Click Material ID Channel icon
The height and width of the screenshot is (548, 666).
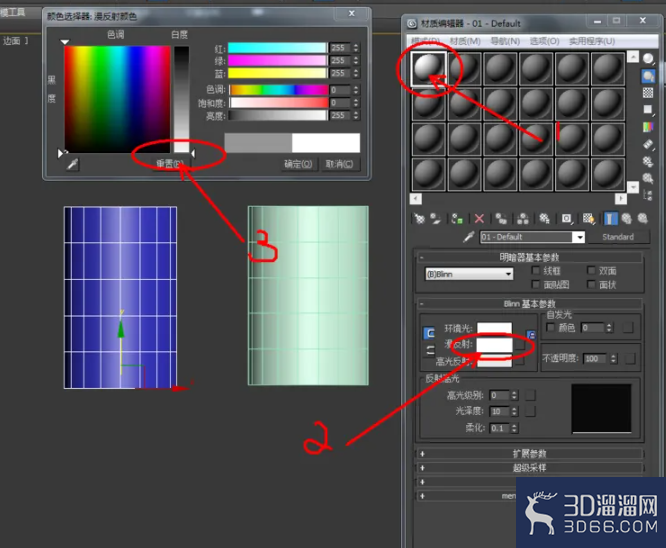(567, 219)
